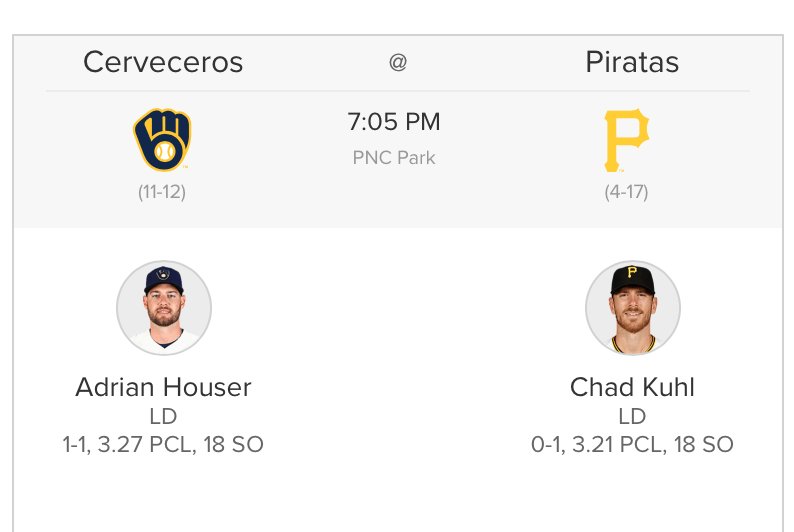Screen dimensions: 794x532
Task: Select the 7:05 PM game time
Action: 394,122
